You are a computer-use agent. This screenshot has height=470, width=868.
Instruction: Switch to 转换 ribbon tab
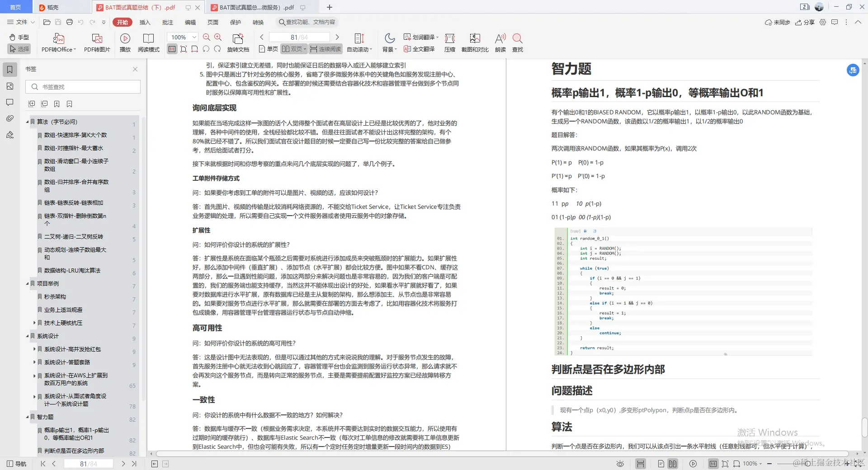click(x=258, y=22)
